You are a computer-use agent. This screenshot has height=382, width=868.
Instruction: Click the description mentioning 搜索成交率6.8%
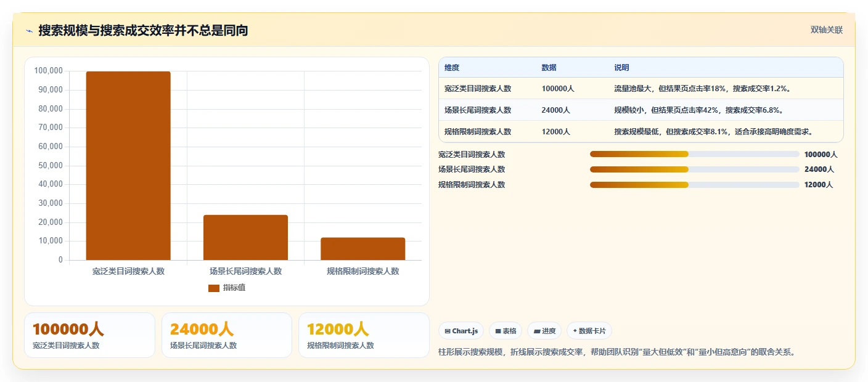click(x=698, y=110)
